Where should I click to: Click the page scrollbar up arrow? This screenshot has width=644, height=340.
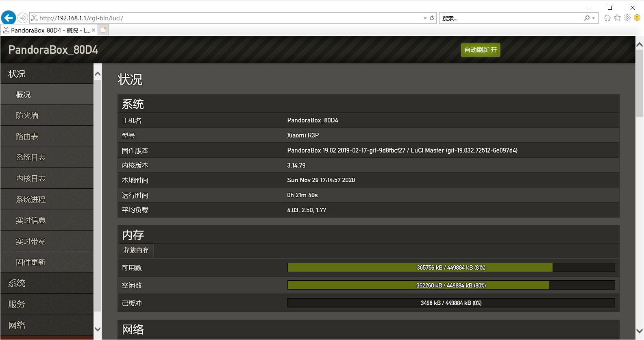pyautogui.click(x=640, y=45)
